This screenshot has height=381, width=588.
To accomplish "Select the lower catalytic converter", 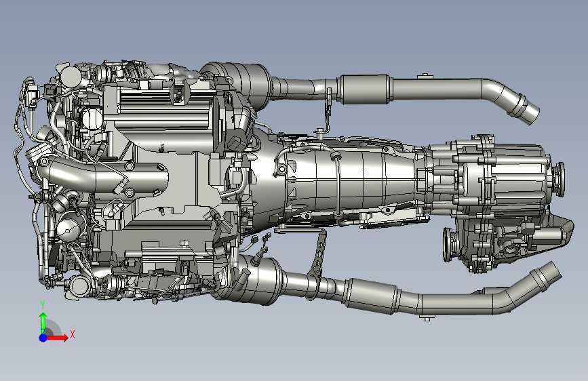I will 250,279.
